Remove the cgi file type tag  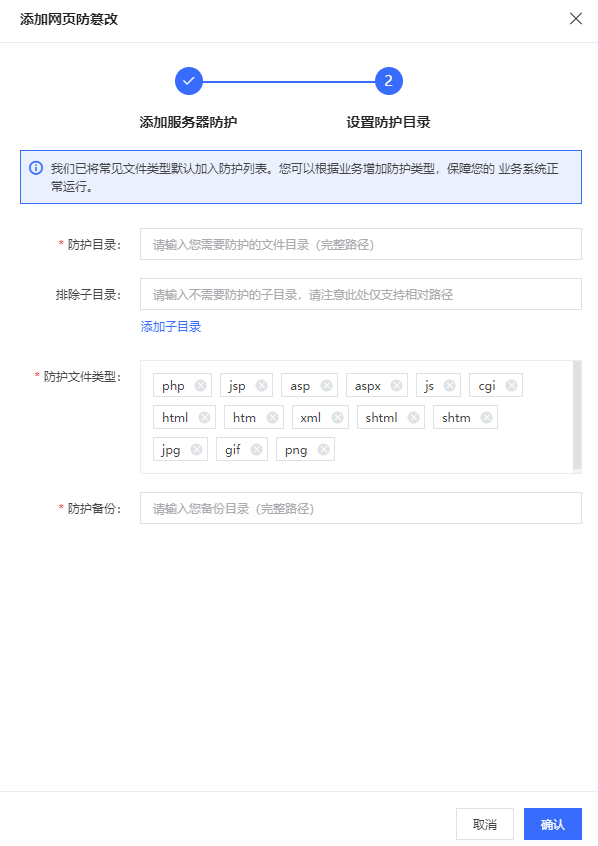click(511, 385)
